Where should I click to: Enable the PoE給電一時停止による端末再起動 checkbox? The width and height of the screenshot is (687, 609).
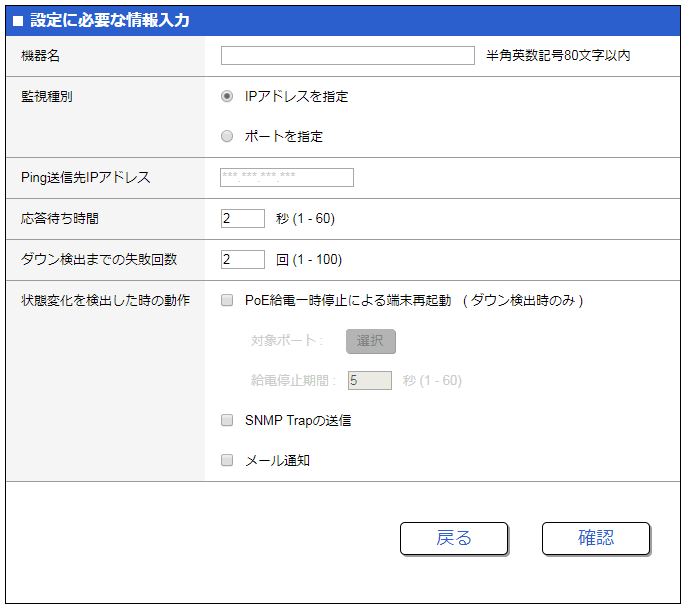(227, 300)
